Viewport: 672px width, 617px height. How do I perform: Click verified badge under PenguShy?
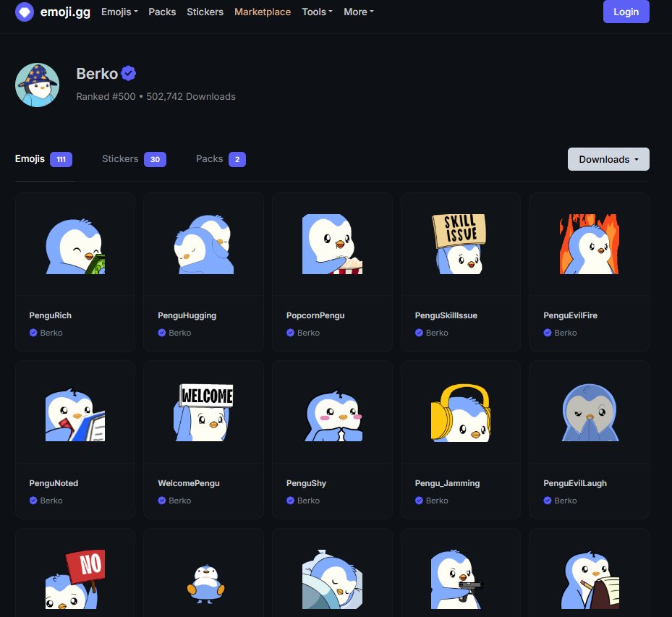[x=290, y=501]
